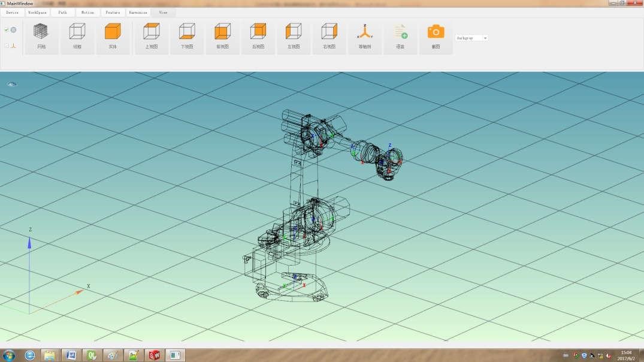Show the back view (后视图)
Screen dimensions: 644x362
point(258,36)
